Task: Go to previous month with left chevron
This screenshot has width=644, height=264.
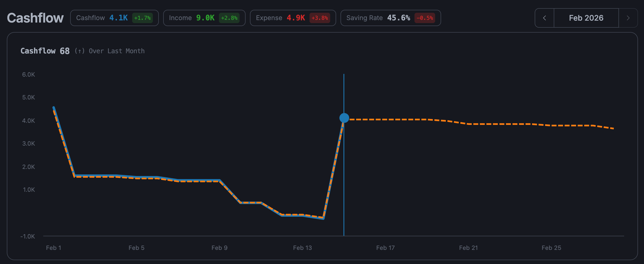Action: [544, 18]
